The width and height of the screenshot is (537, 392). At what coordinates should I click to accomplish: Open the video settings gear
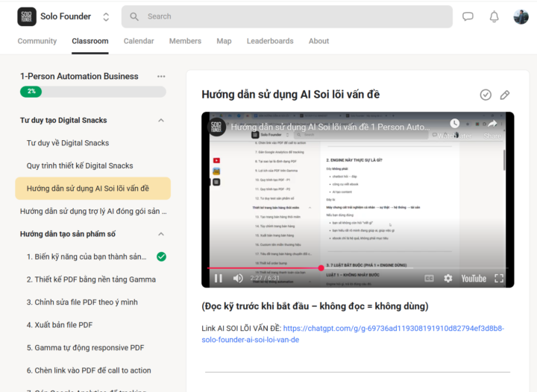(x=447, y=278)
